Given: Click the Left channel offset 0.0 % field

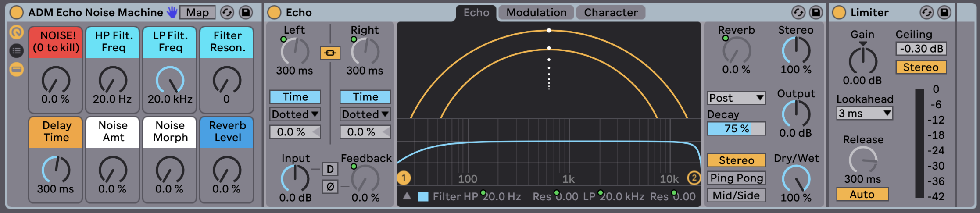Looking at the screenshot, I should click(x=295, y=132).
